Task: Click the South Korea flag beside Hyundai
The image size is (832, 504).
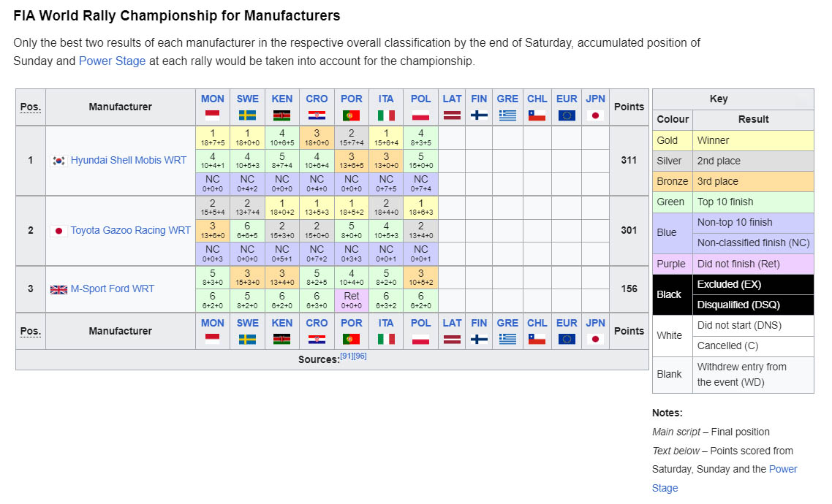Action: pyautogui.click(x=58, y=161)
